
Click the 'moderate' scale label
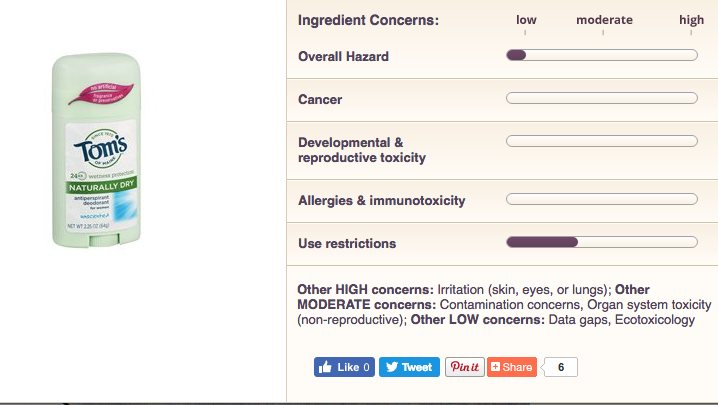604,20
